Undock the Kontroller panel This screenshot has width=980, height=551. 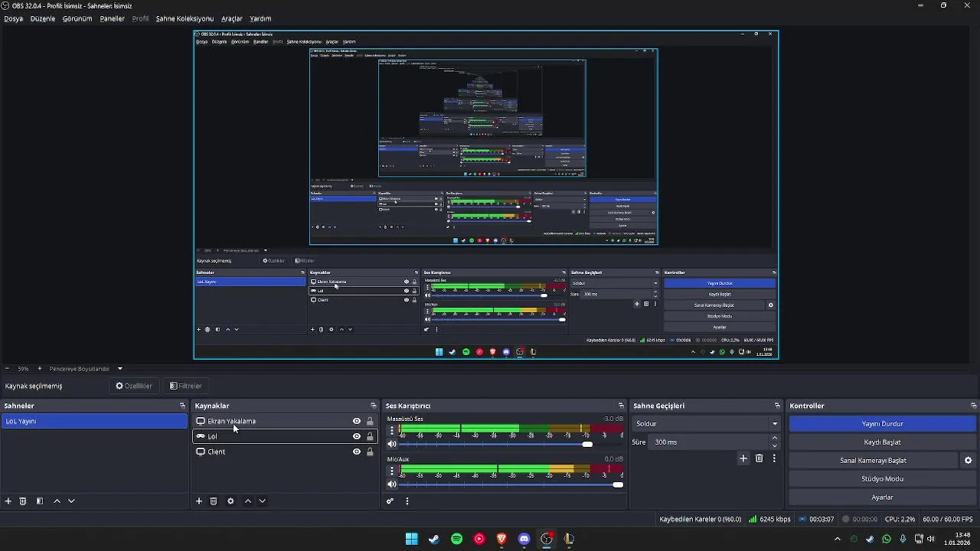[x=973, y=406]
